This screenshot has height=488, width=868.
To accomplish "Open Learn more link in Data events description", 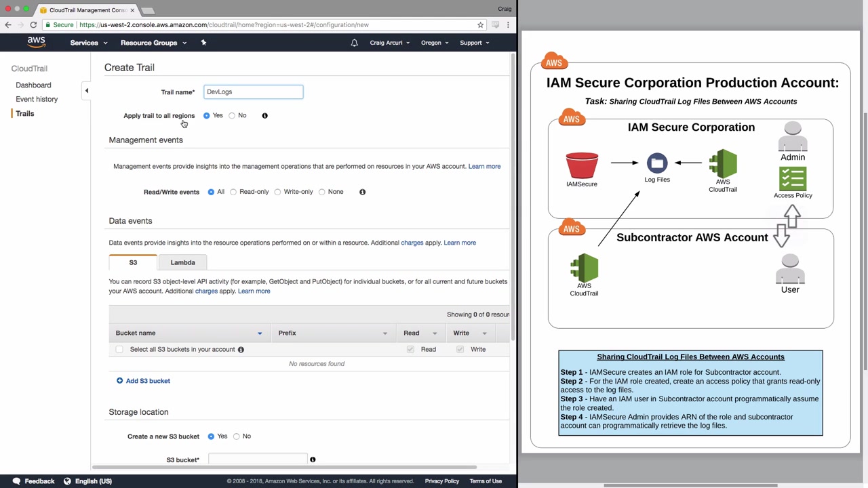I will 460,243.
